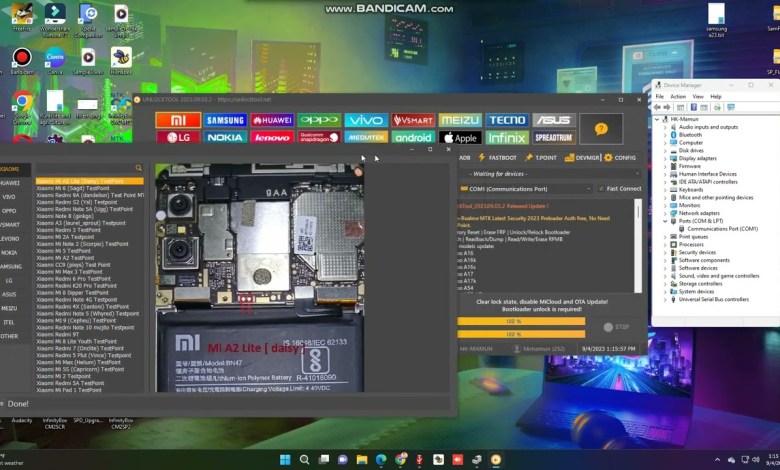780x470 pixels.
Task: Select OTHER in testpoint brand sidebar
Action: 9,336
